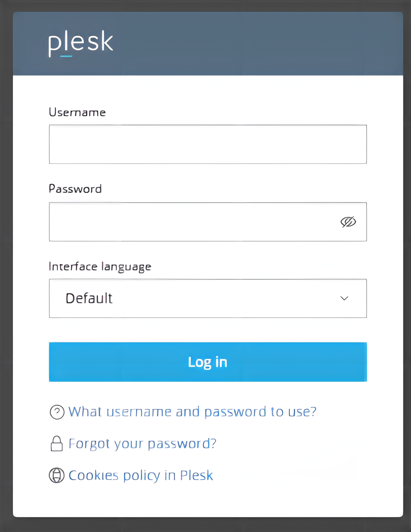Screen dimensions: 411x532
Task: Click the crossed-eye icon in the password field
Action: 348,222
